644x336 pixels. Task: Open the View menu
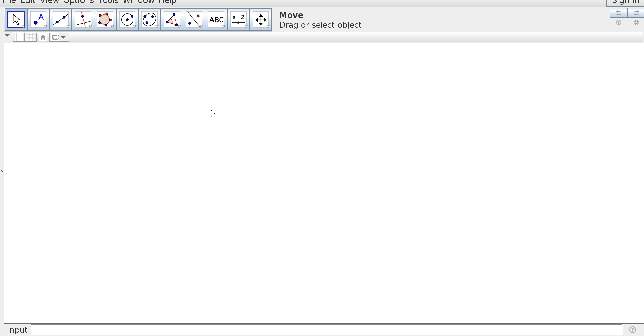(50, 2)
